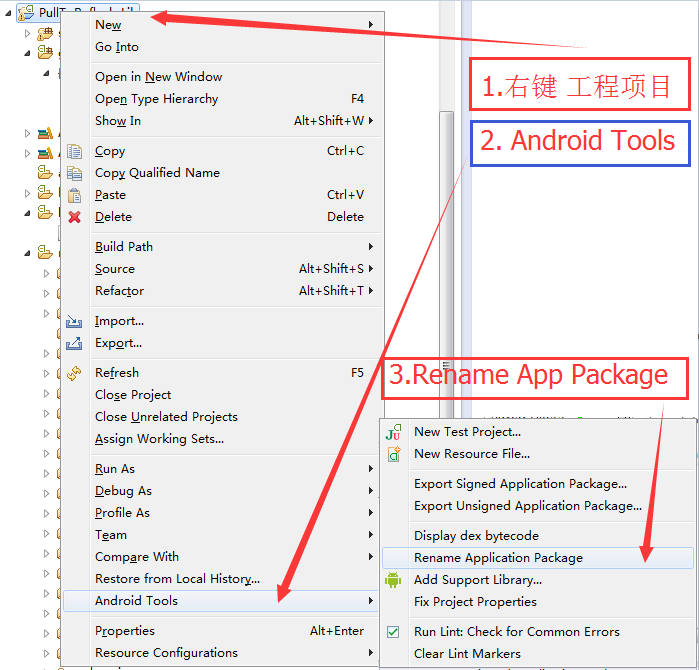Select Fix Project Properties
This screenshot has width=699, height=670.
click(538, 602)
